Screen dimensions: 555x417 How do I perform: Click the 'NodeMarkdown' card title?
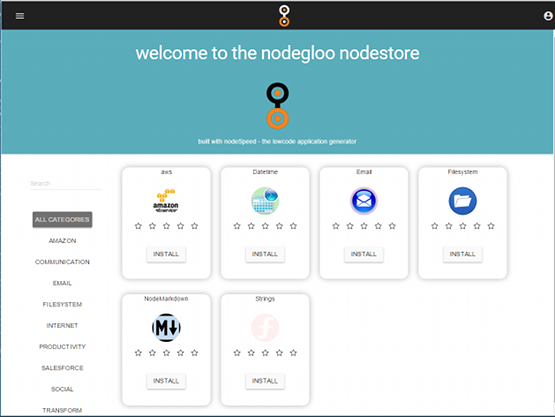166,299
